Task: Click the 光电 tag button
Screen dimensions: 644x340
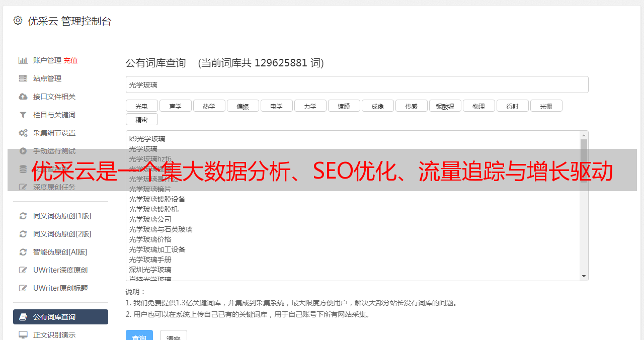Action: [142, 106]
